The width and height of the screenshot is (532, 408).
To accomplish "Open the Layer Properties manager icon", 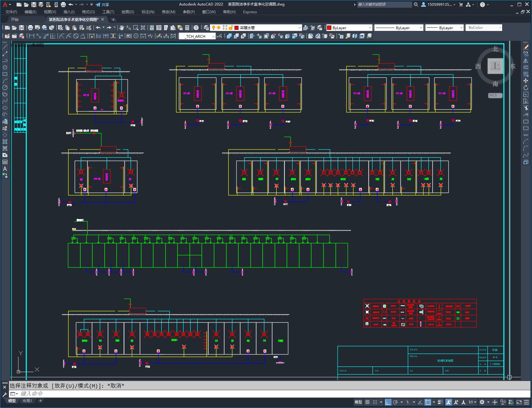I will [x=206, y=28].
